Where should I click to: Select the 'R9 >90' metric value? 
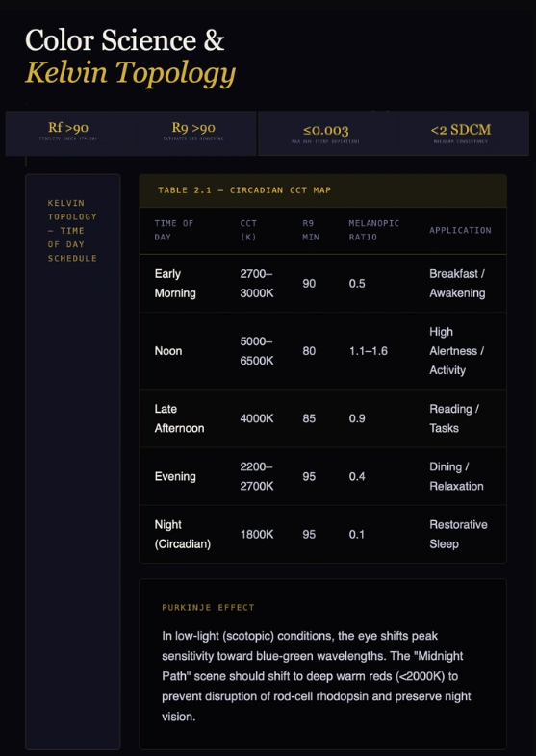193,128
